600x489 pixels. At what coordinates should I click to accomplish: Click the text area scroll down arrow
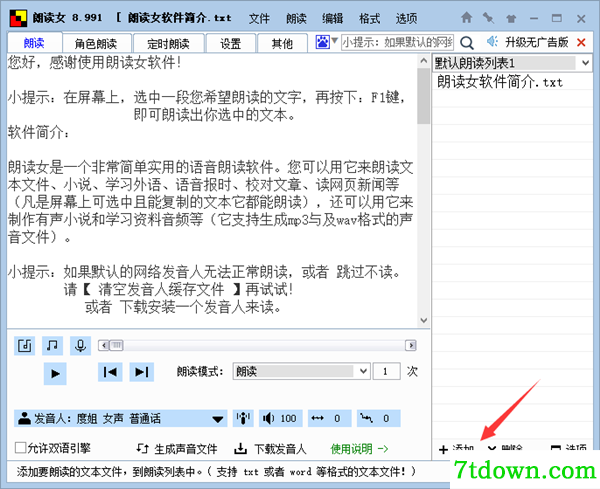tap(424, 320)
